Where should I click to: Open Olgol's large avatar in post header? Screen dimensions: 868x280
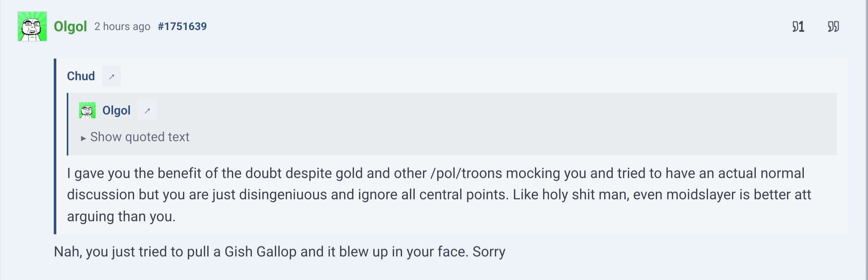tap(32, 26)
